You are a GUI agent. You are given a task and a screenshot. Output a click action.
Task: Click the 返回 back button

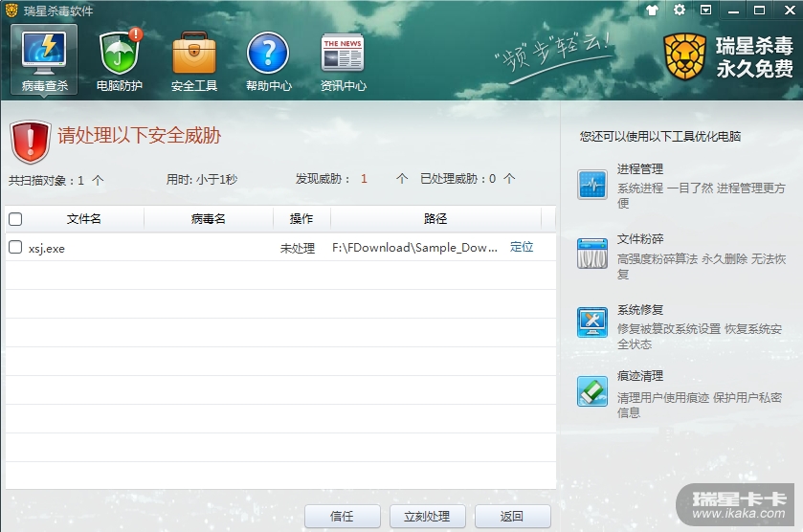[x=512, y=516]
